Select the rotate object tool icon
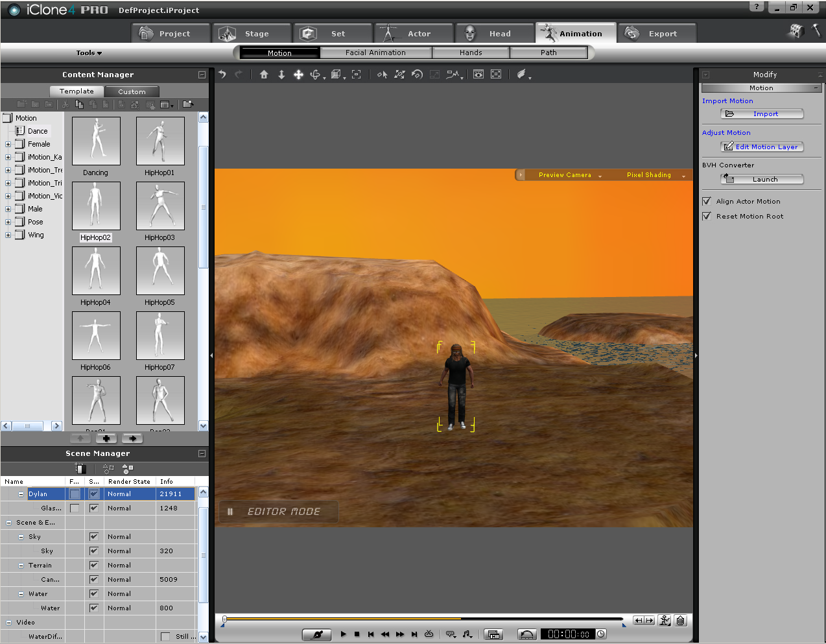 tap(417, 75)
